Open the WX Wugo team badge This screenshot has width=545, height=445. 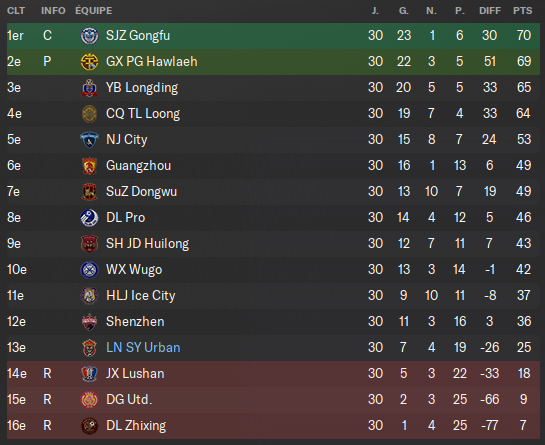[89, 270]
